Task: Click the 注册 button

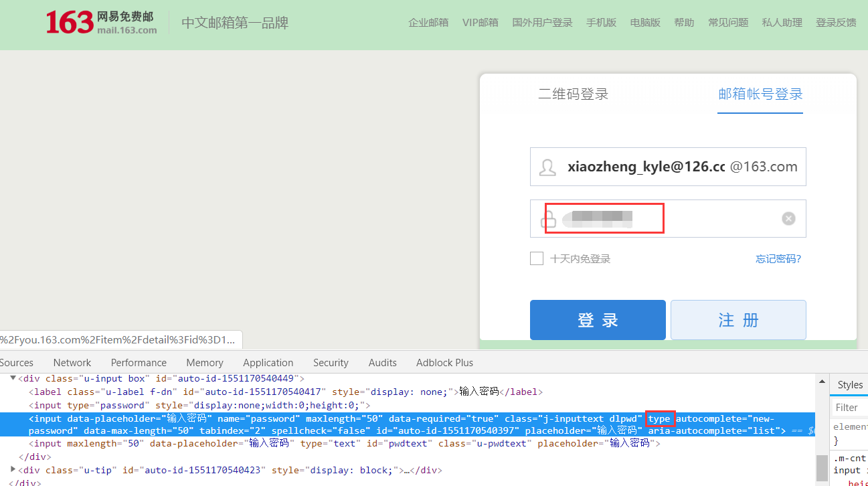Action: pyautogui.click(x=738, y=320)
